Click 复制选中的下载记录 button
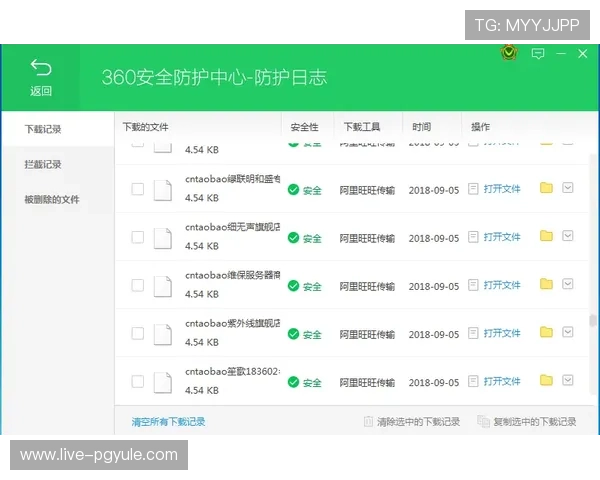The height and width of the screenshot is (480, 600). click(527, 422)
